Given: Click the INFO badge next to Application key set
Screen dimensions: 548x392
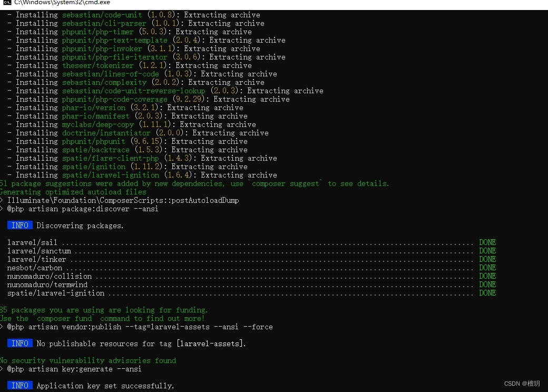Looking at the screenshot, I should 19,385.
